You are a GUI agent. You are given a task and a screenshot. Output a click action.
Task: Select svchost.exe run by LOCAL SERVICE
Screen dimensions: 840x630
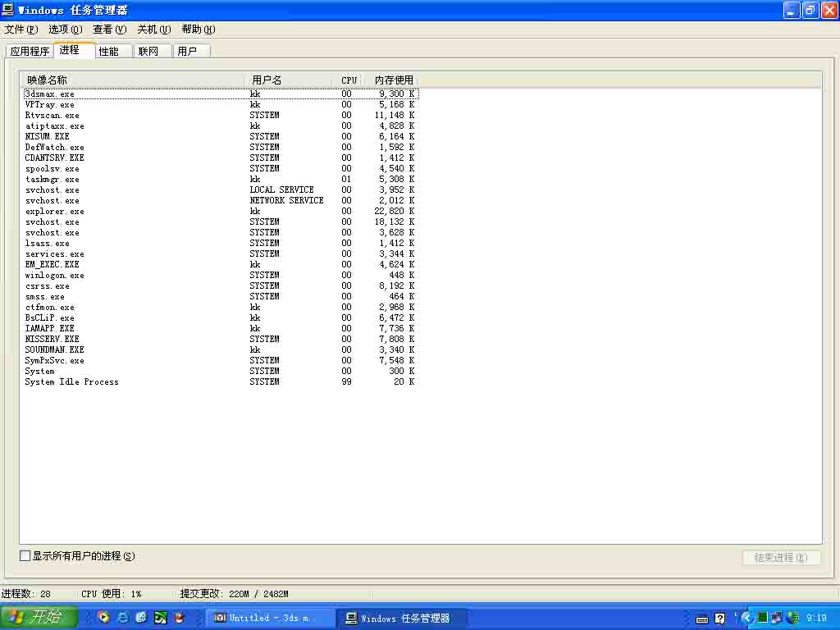[x=221, y=190]
